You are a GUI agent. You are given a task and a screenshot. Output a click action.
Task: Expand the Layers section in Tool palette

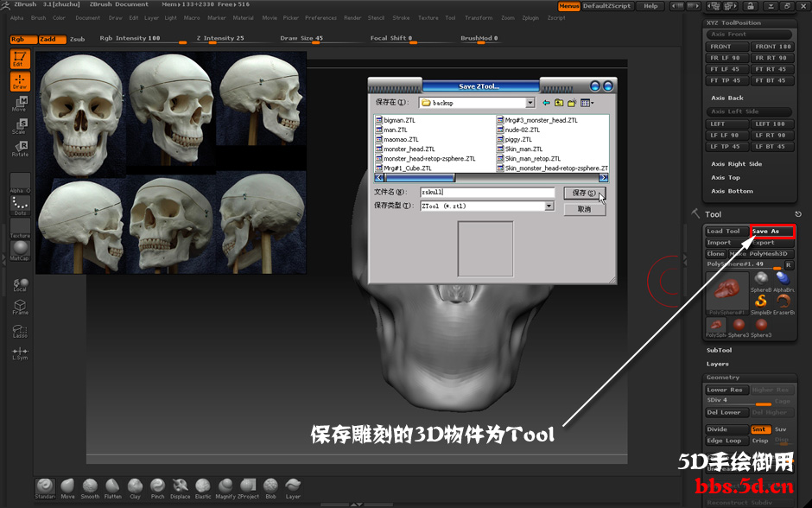717,364
